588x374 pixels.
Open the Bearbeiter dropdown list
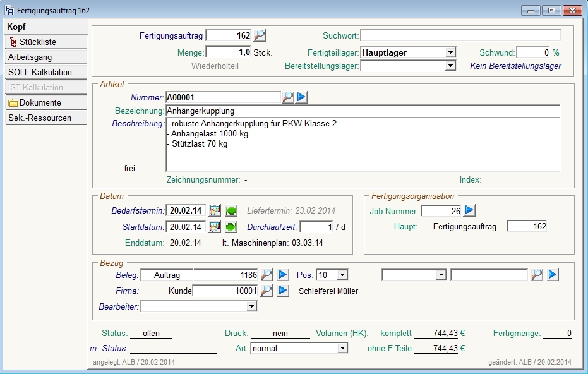coord(251,306)
